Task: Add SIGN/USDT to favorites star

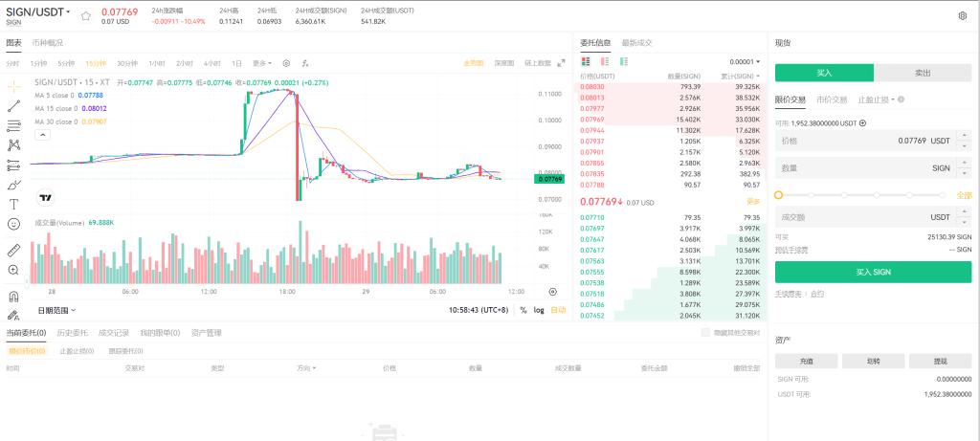Action: coord(85,16)
